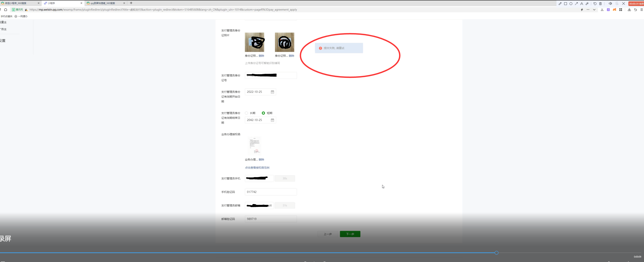Click 点击查看授权函范例 link
Image resolution: width=644 pixels, height=262 pixels.
pyautogui.click(x=257, y=168)
